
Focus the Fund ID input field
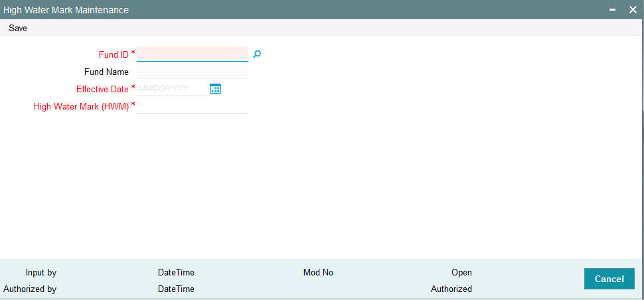[x=193, y=54]
